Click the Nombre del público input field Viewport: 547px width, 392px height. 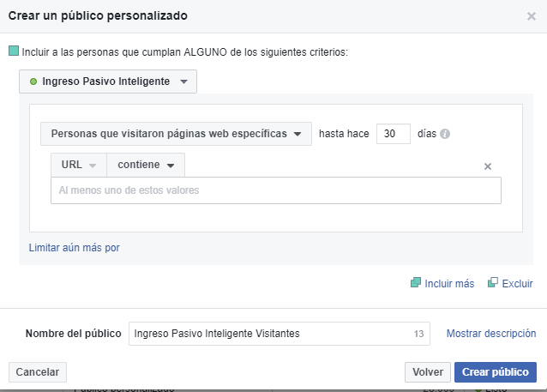pos(280,334)
